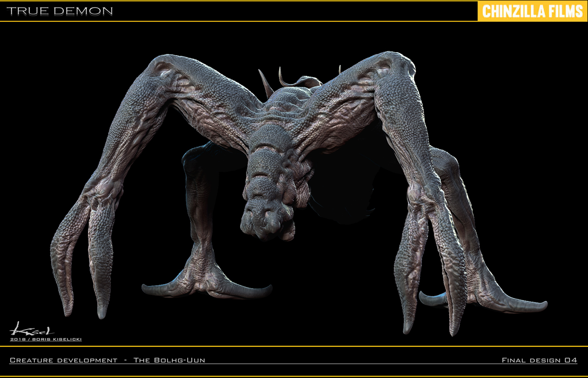This screenshot has width=588, height=378.
Task: Click the Final design 04 label
Action: [x=539, y=360]
